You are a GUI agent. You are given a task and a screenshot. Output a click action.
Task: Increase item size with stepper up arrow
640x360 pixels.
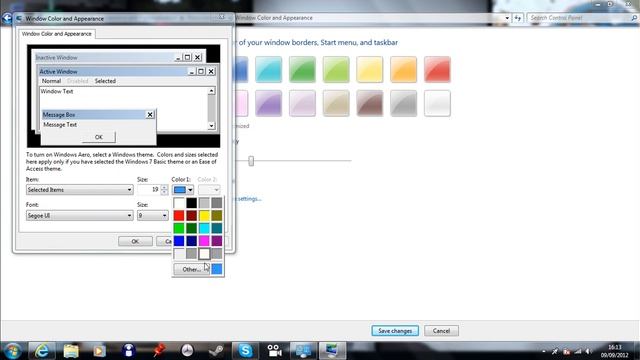164,187
